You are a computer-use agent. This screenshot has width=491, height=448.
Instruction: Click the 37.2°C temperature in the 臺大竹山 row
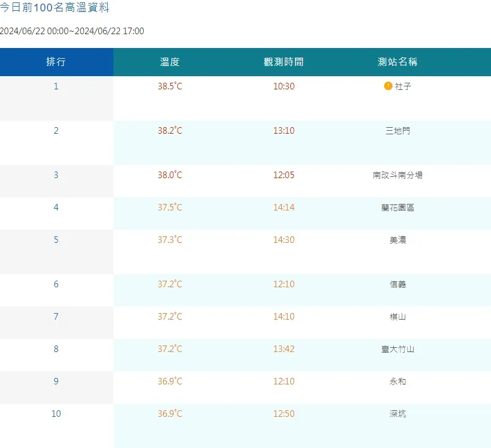[170, 348]
